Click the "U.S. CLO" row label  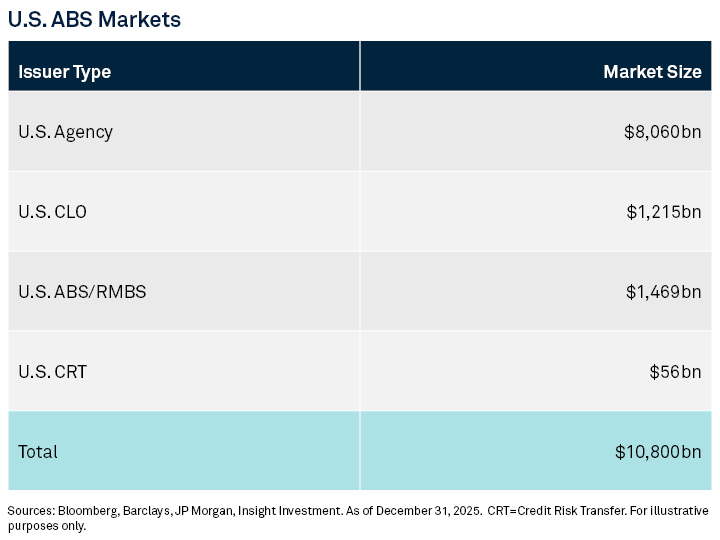[x=54, y=212]
